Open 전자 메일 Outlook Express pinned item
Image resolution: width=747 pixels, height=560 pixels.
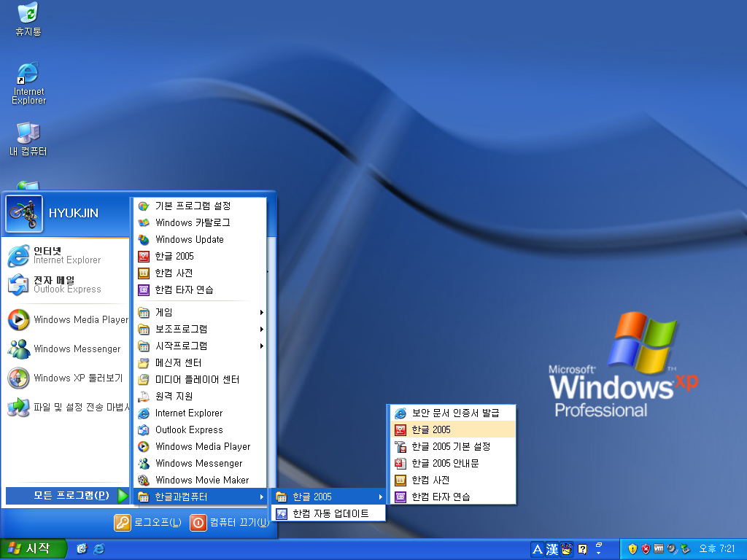pyautogui.click(x=65, y=284)
